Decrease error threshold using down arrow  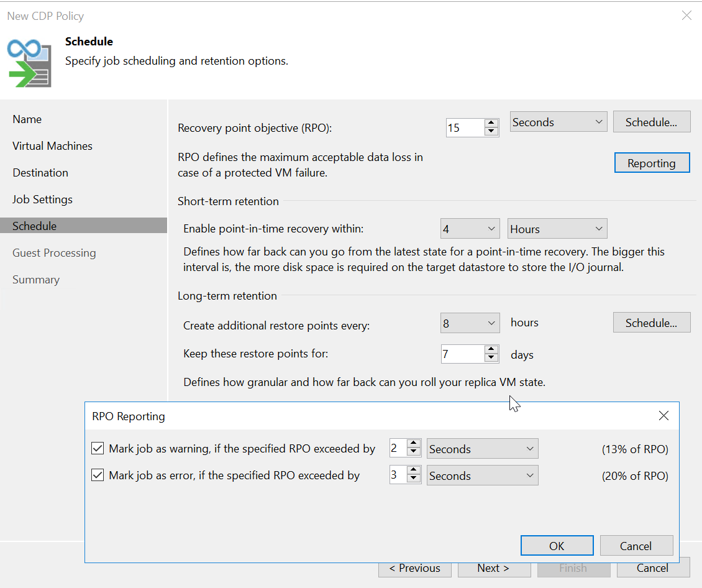tap(414, 480)
